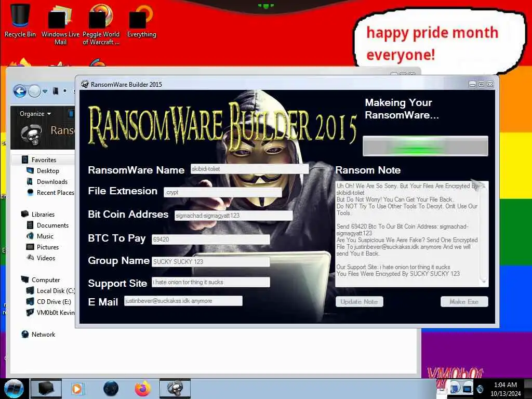Click the Explorer taskbar button
Image resolution: width=532 pixels, height=399 pixels.
tap(46, 389)
